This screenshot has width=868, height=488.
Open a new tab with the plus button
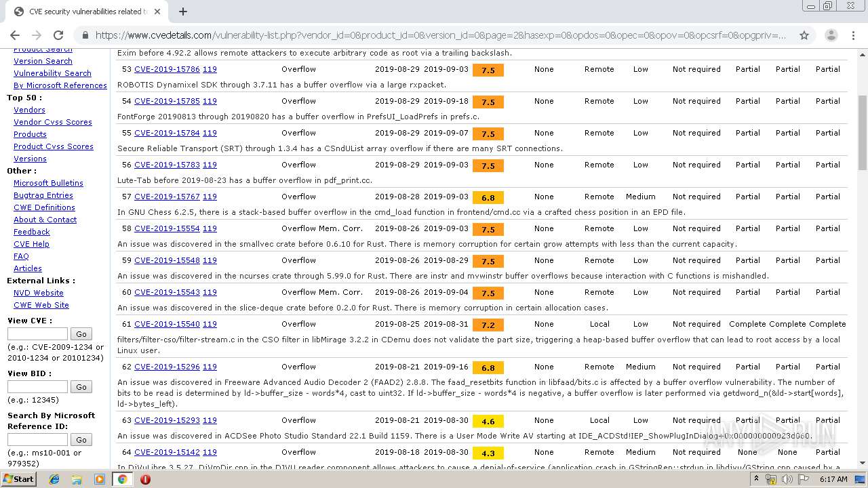tap(182, 12)
